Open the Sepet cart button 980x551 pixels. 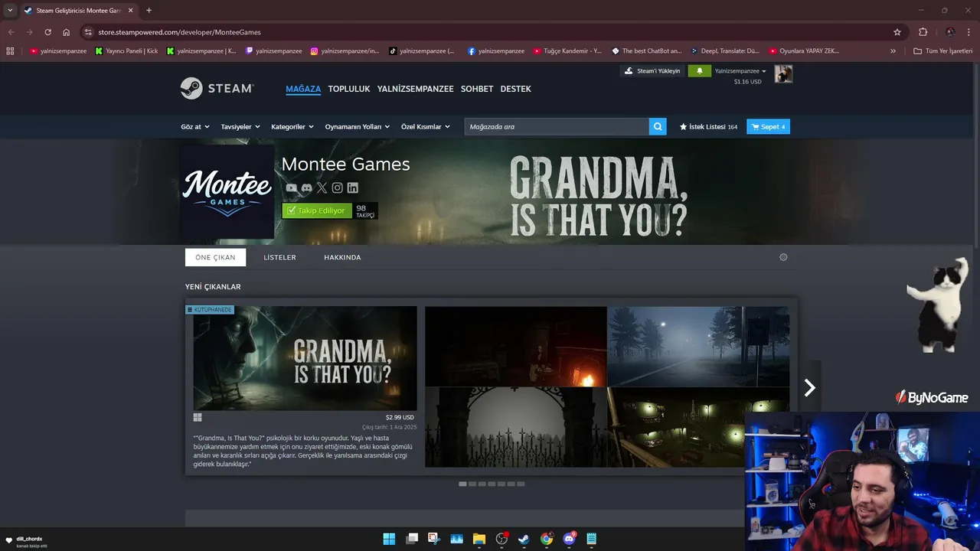(x=768, y=126)
